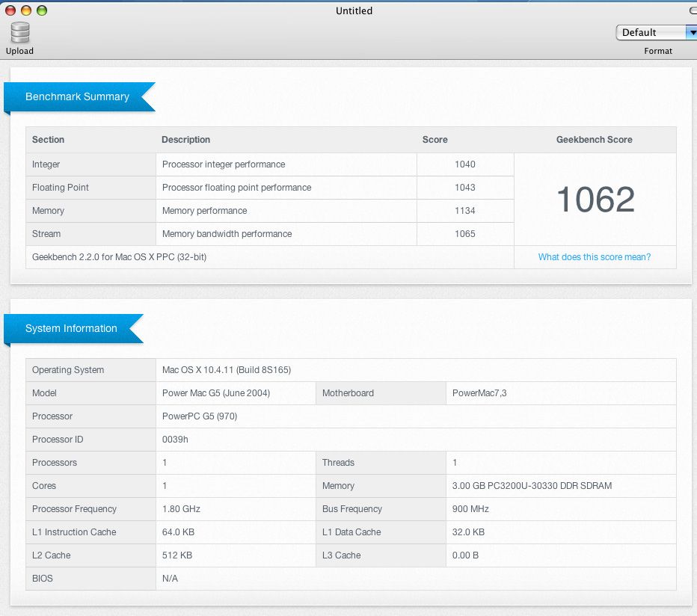Image resolution: width=697 pixels, height=616 pixels.
Task: Click the Upload database icon
Action: (x=20, y=33)
